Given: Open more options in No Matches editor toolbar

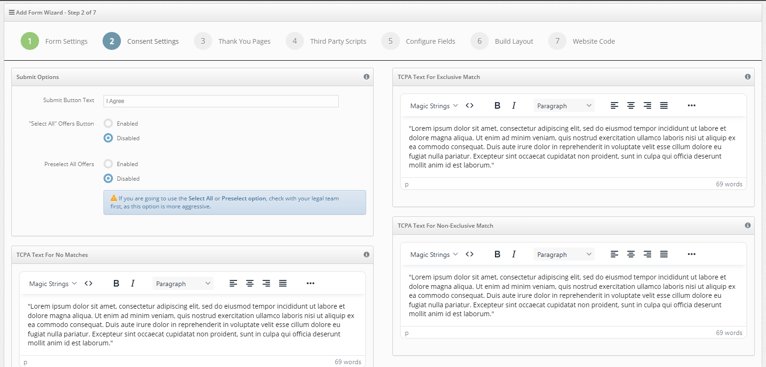Looking at the screenshot, I should coord(310,283).
